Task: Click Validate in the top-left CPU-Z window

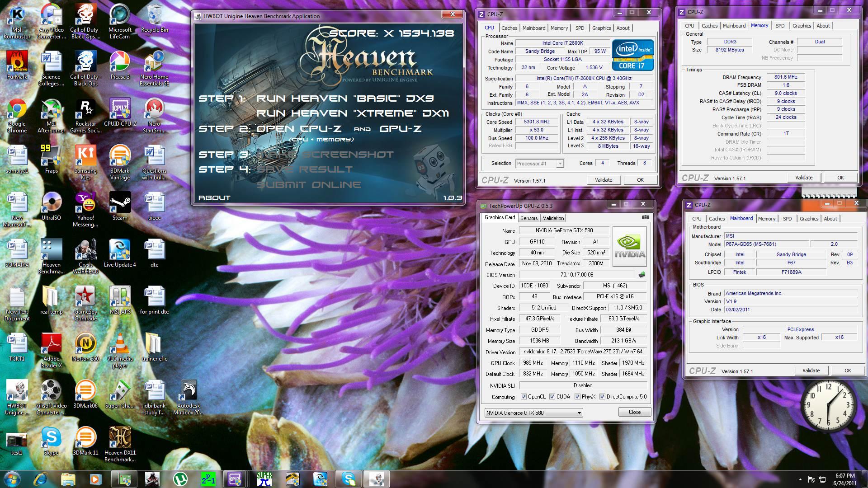Action: (x=604, y=180)
